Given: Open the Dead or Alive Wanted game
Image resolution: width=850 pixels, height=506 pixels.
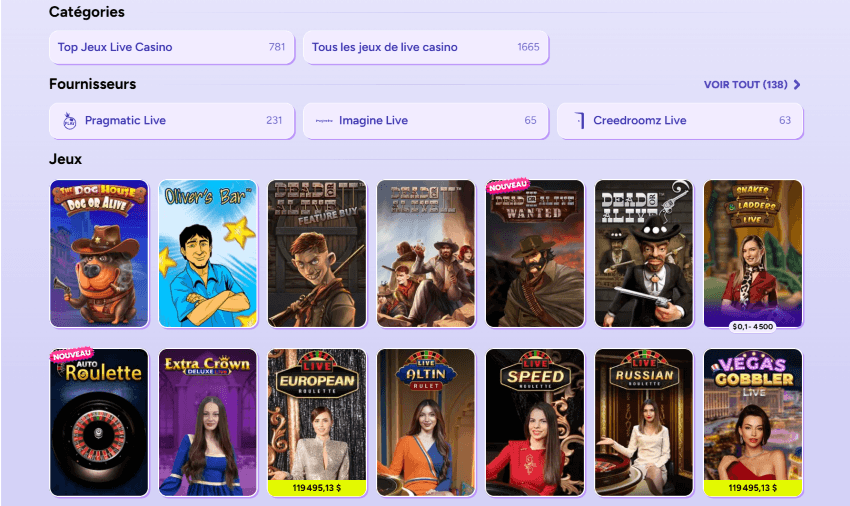Looking at the screenshot, I should [535, 253].
